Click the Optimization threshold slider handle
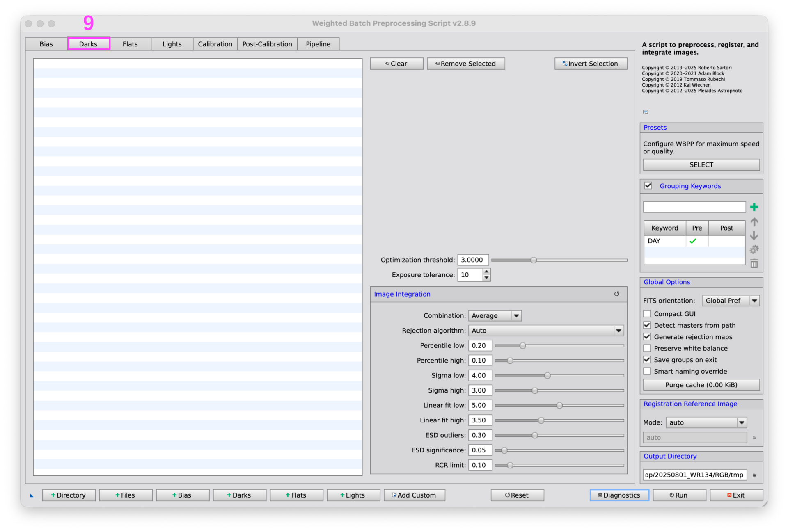 (x=534, y=260)
